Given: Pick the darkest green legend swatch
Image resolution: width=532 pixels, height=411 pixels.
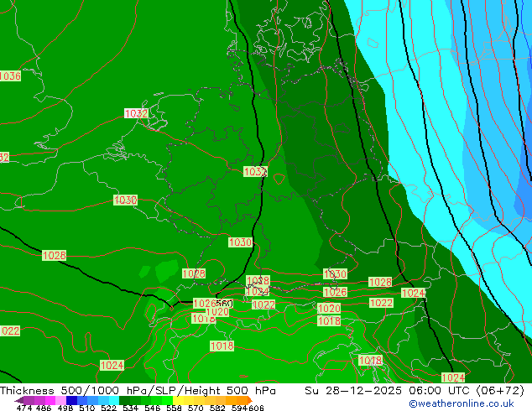Looking at the screenshot, I should (124, 400).
